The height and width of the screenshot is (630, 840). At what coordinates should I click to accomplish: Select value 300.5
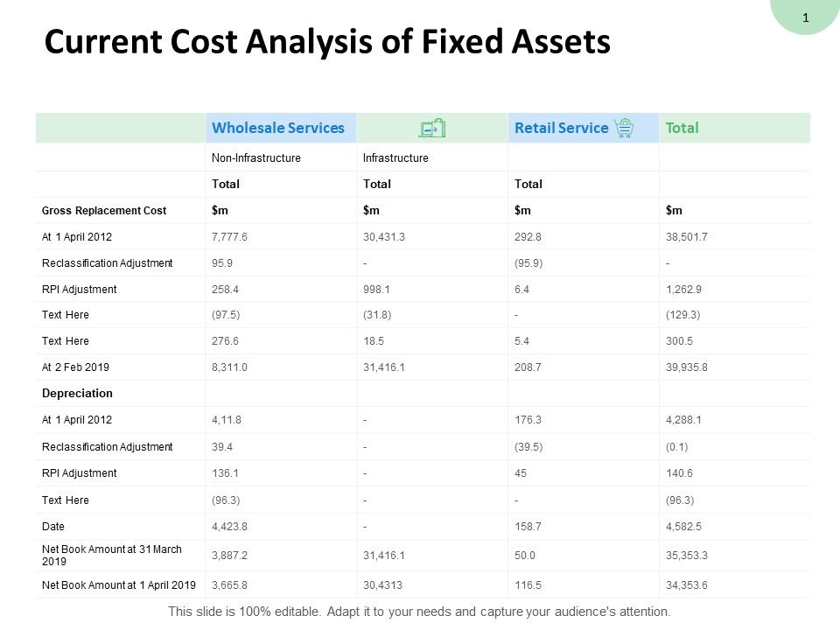tap(679, 340)
